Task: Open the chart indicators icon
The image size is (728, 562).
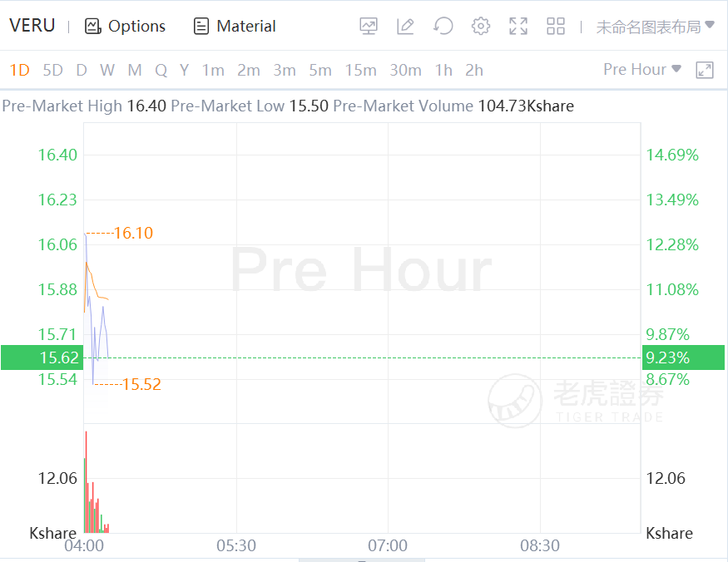Action: [x=369, y=26]
